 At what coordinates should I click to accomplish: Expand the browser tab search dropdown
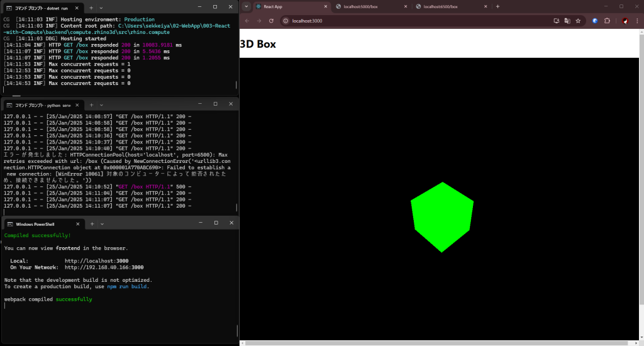(x=247, y=6)
